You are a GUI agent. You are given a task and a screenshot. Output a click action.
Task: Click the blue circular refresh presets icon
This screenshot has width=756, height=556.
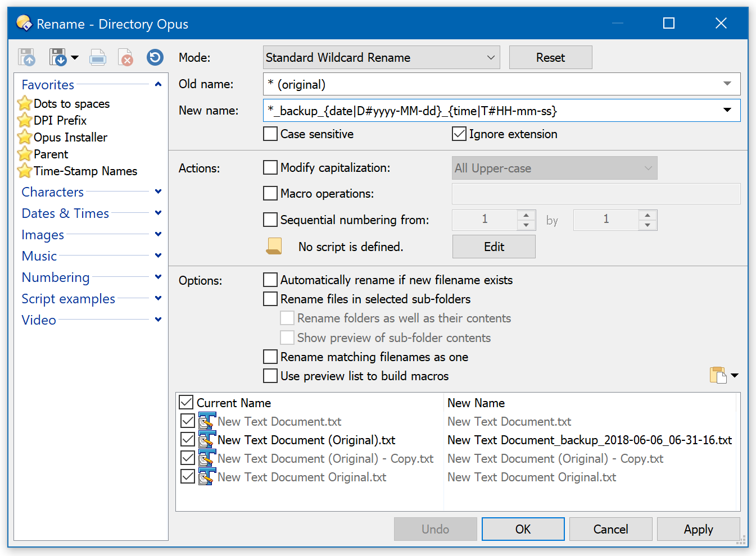155,57
